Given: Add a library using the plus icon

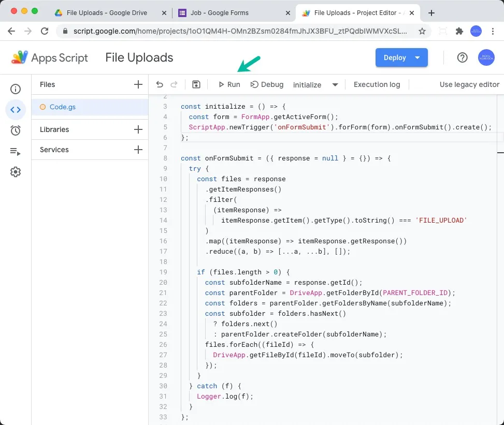Looking at the screenshot, I should 138,129.
